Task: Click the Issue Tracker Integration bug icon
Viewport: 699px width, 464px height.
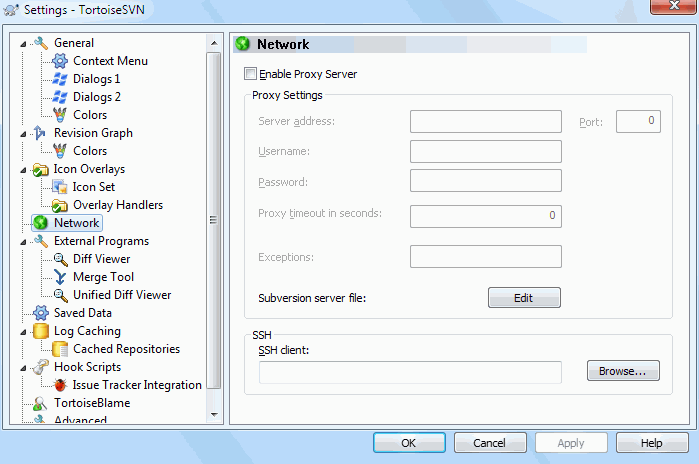Action: click(x=60, y=385)
